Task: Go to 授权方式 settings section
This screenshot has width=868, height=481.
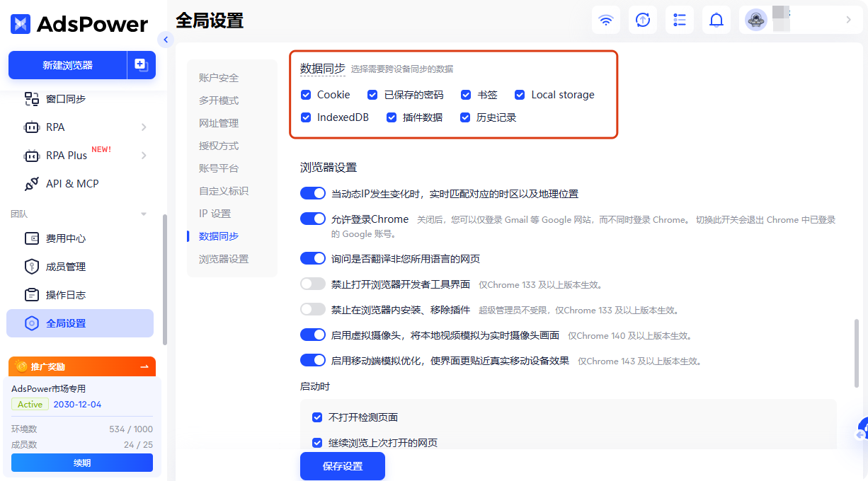Action: (219, 146)
